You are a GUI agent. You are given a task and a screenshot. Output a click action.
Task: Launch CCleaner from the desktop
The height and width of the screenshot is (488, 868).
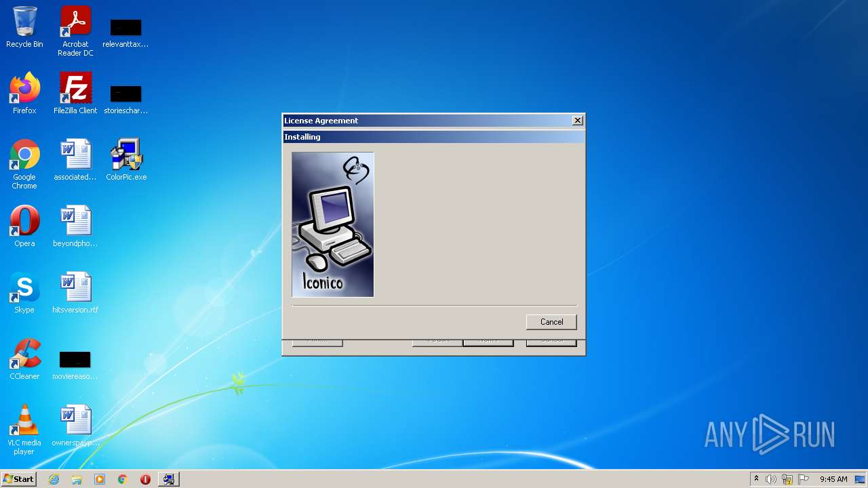click(x=24, y=359)
